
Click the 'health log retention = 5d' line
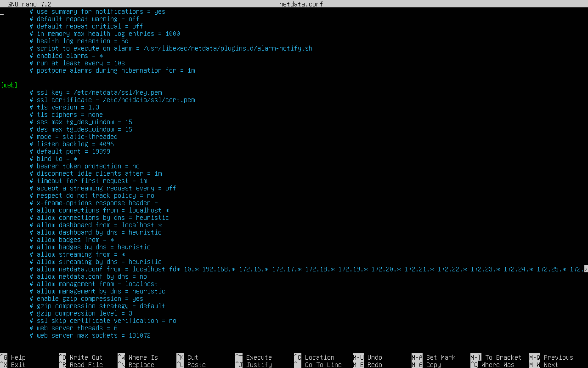click(x=79, y=41)
